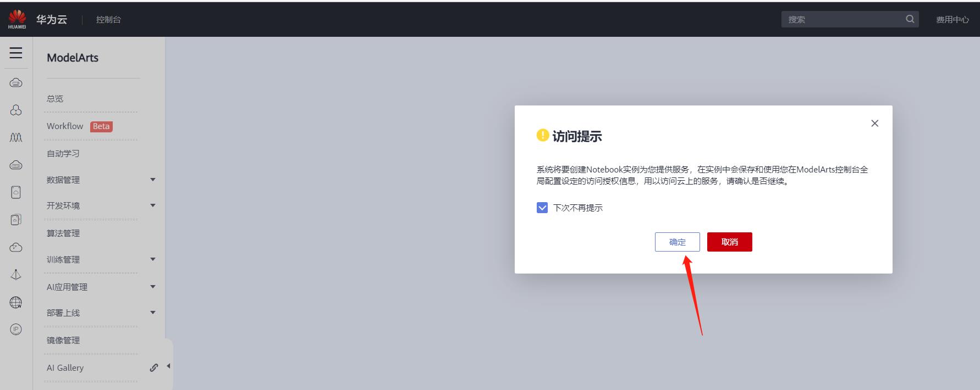Collapse the sidebar with the side arrow

pyautogui.click(x=169, y=366)
